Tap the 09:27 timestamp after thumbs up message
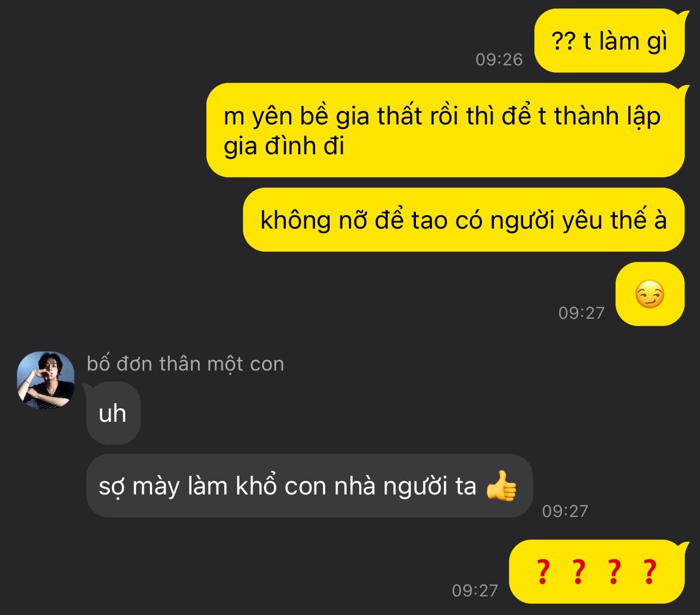This screenshot has height=615, width=700. pos(565,511)
